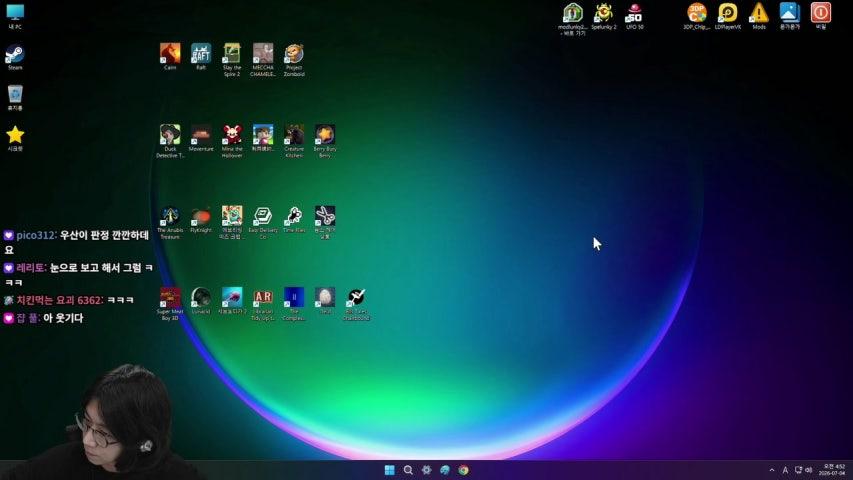Viewport: 853px width, 480px height.
Task: Select the Project Zomboid shortcut
Action: (x=294, y=59)
